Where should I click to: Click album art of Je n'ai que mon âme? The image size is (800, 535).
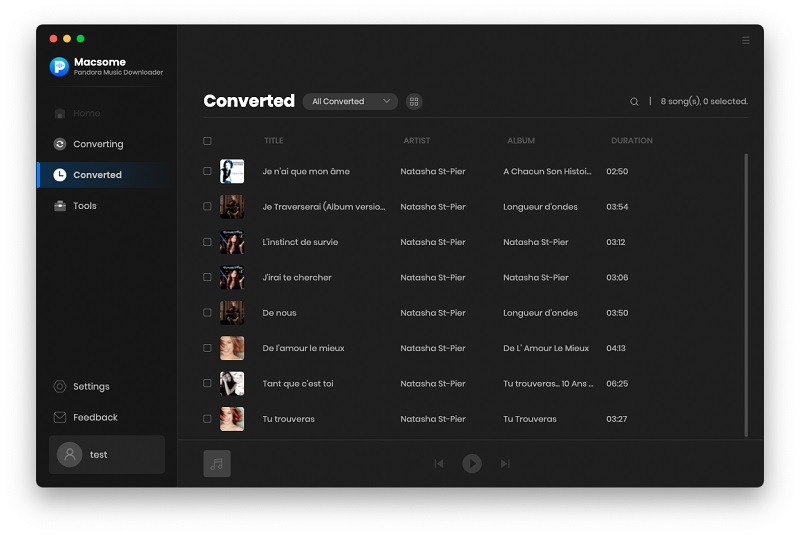tap(232, 171)
